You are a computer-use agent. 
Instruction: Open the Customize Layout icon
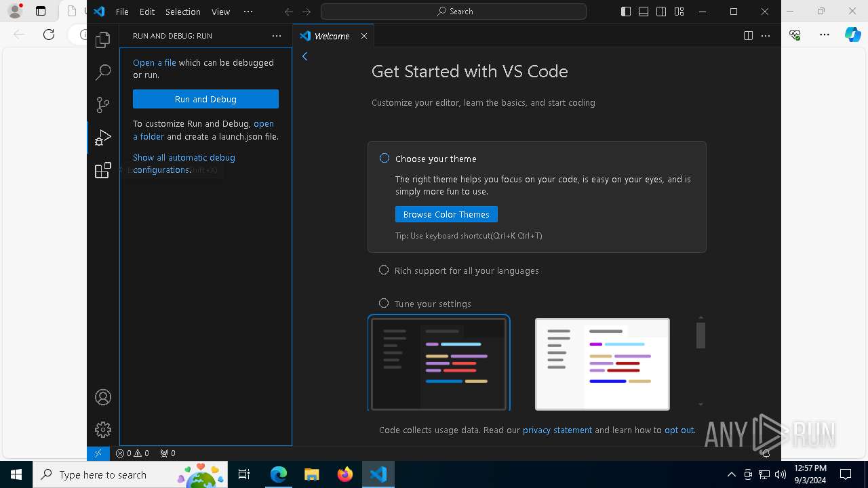pos(679,12)
